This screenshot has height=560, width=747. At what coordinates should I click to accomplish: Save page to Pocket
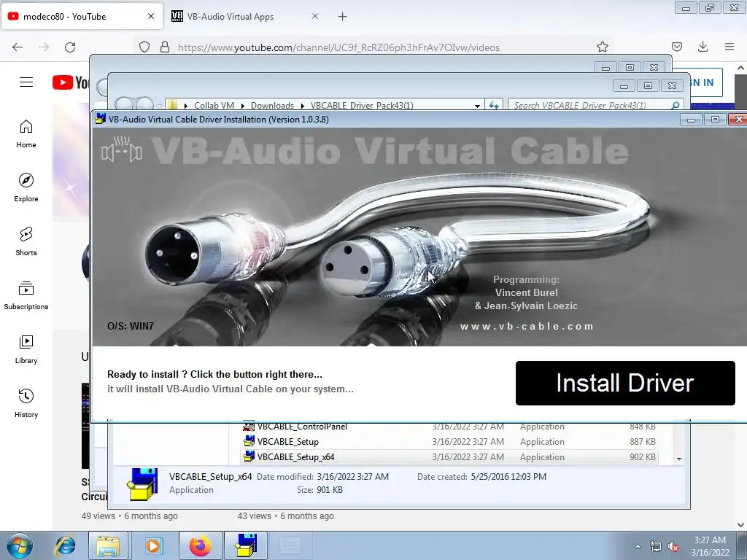point(676,47)
